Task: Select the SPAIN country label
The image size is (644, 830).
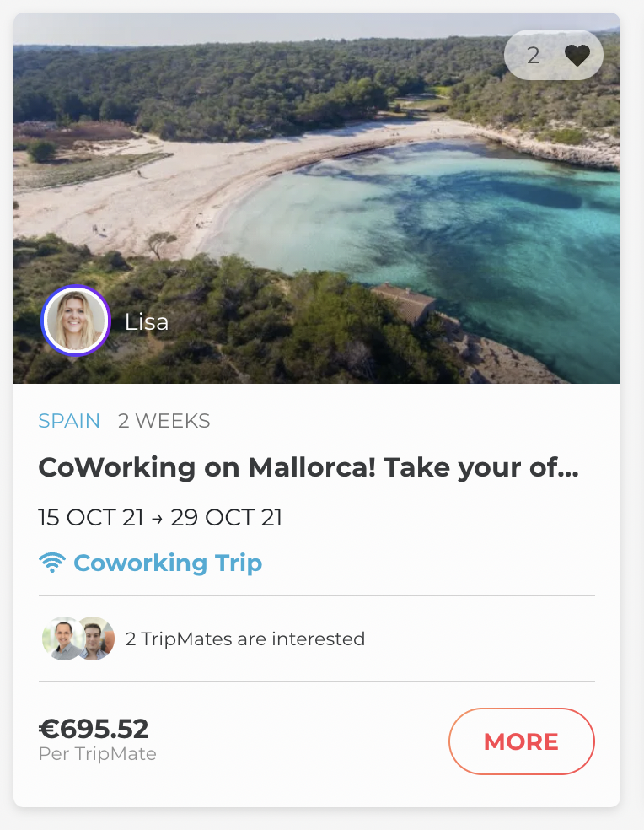Action: click(69, 421)
